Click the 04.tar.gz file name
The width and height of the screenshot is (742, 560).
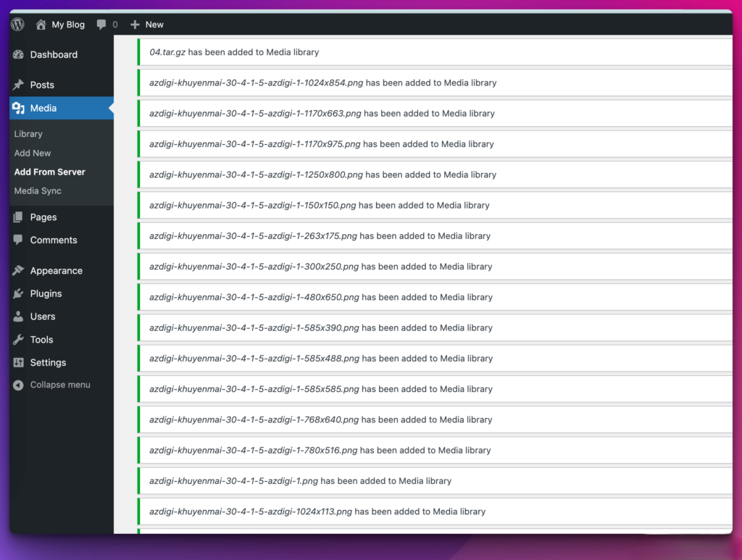point(169,52)
